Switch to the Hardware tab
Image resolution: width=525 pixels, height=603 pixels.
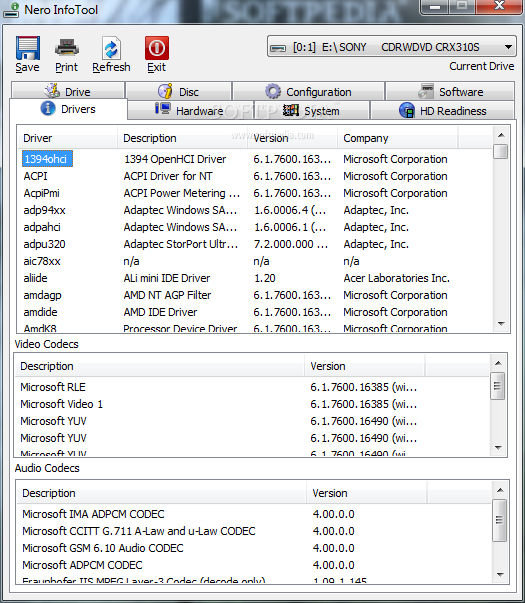point(190,111)
